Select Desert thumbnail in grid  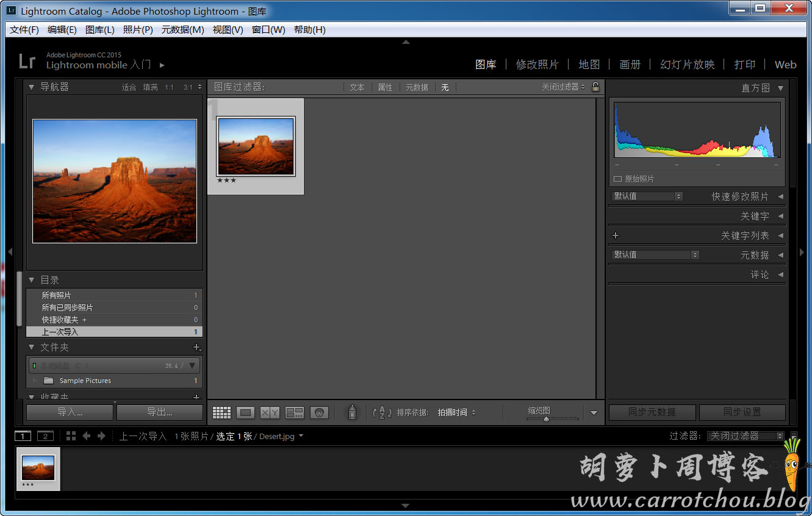(256, 146)
